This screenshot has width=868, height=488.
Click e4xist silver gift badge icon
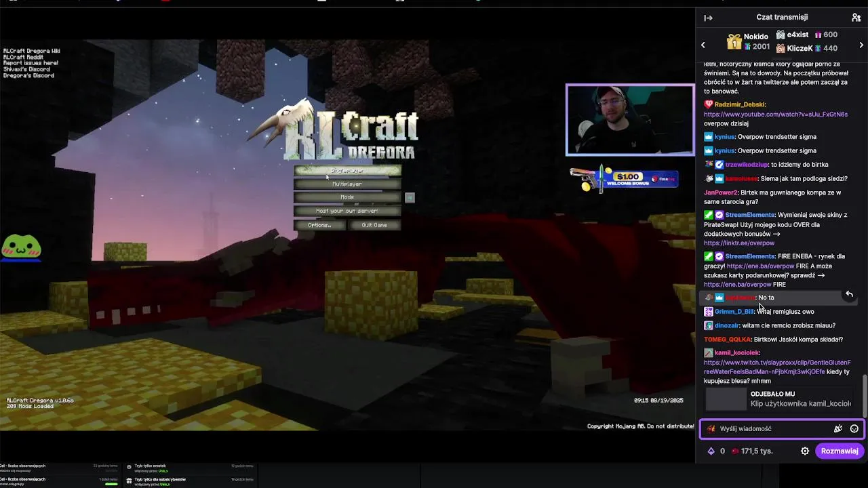[x=781, y=35]
